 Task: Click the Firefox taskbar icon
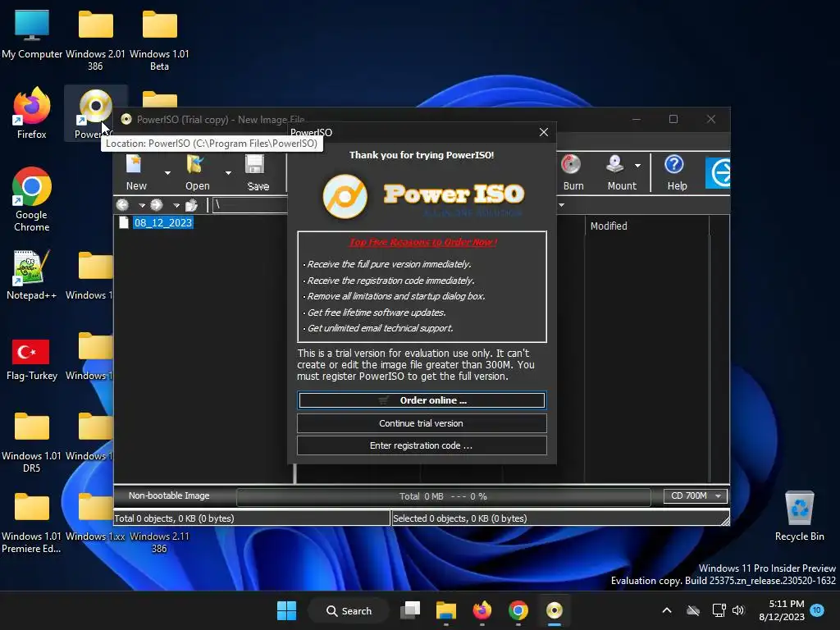coord(482,610)
